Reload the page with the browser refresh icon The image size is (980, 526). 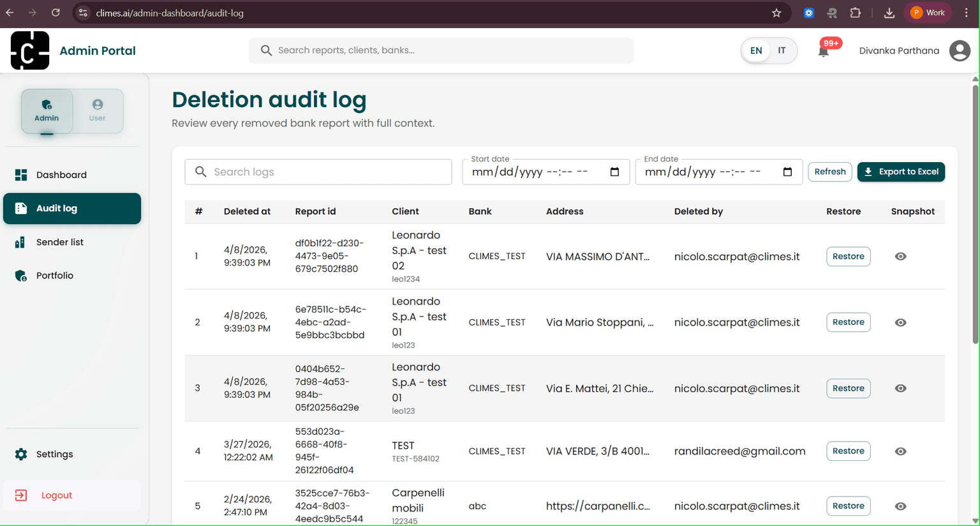(x=56, y=13)
